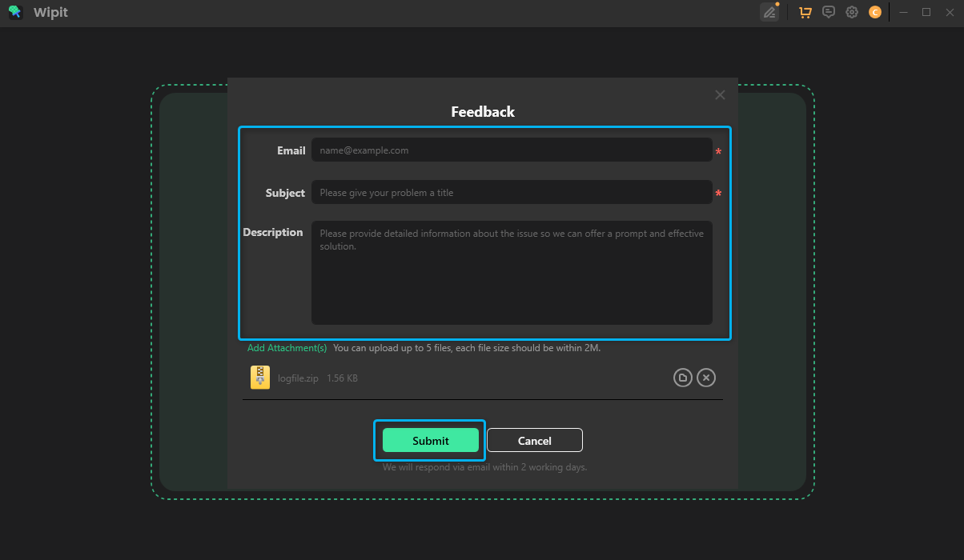Remove the logfile.zip attachment
The image size is (964, 560).
pos(705,377)
